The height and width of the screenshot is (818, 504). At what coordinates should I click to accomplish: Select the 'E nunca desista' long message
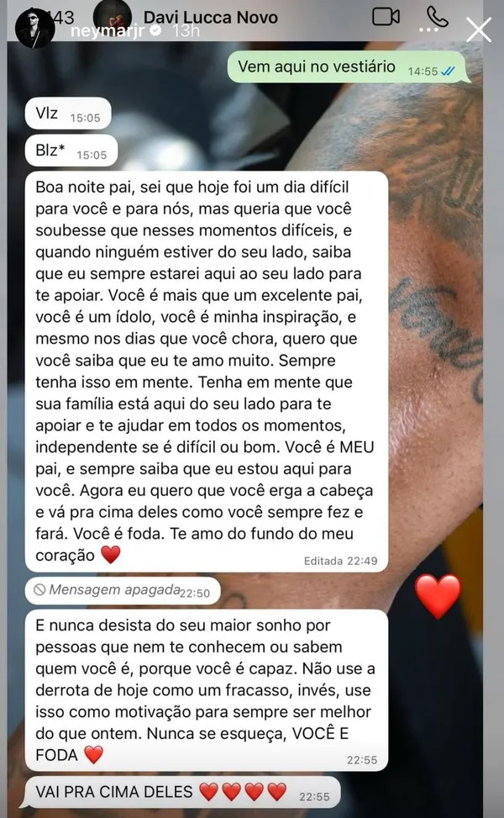coord(207,690)
